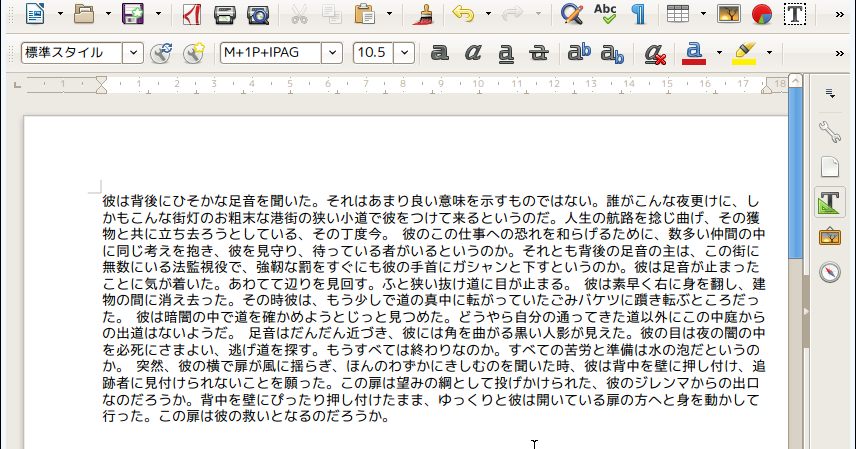
Task: Open the sidebar Gallery deck
Action: (830, 237)
